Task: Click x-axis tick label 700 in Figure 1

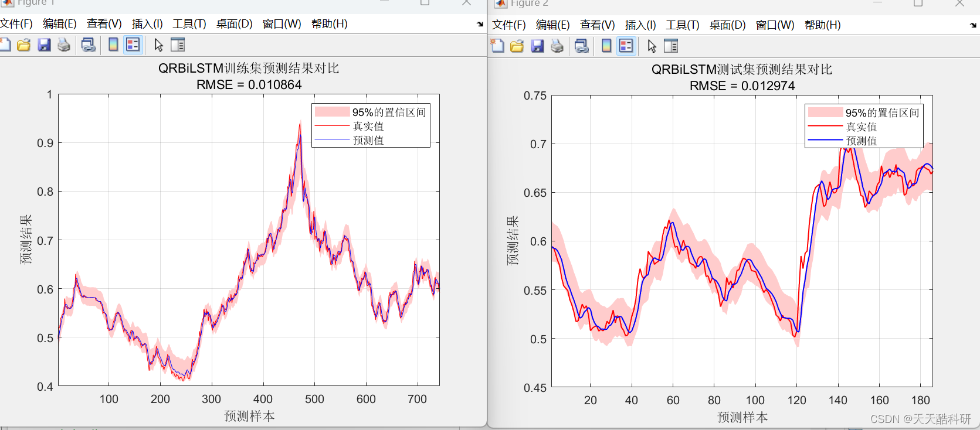Action: 417,399
